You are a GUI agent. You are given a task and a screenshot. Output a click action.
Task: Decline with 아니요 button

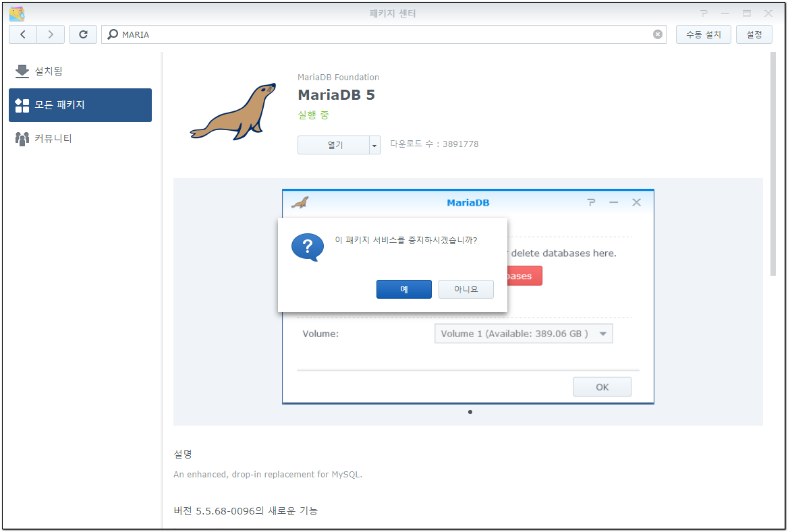[x=466, y=289]
